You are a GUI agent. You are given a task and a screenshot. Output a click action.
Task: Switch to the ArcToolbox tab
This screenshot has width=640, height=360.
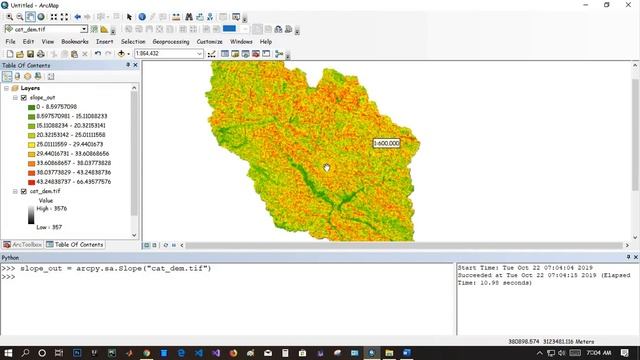tap(23, 244)
